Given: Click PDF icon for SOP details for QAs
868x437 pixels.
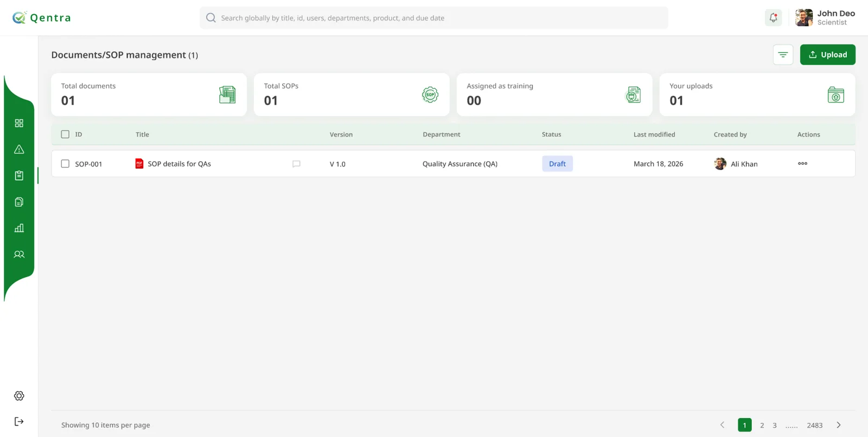Looking at the screenshot, I should pos(139,164).
